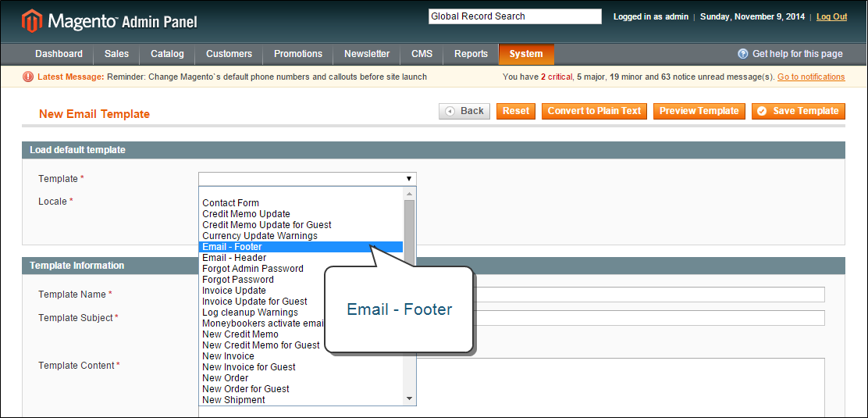
Task: Choose New Credit Memo for Guest
Action: pyautogui.click(x=261, y=345)
